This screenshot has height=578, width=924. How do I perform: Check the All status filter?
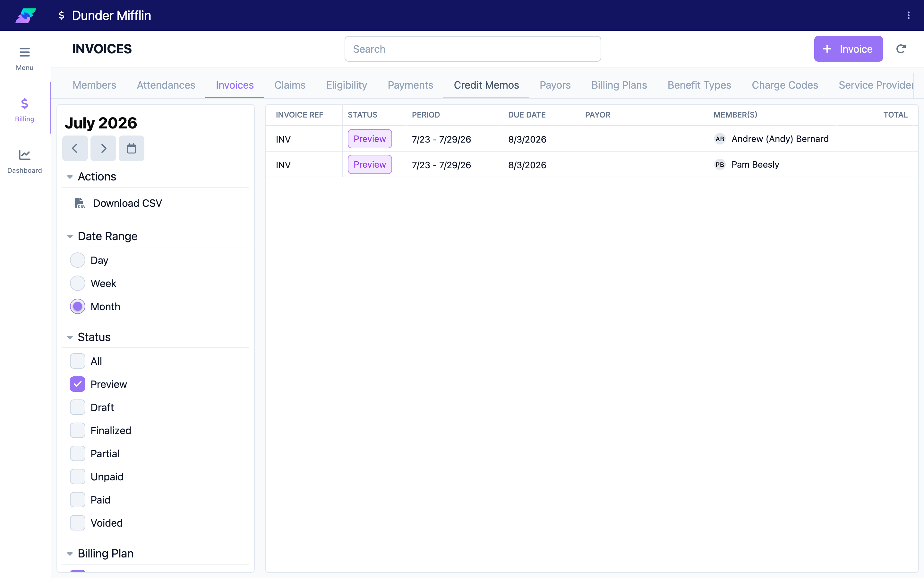click(x=78, y=361)
